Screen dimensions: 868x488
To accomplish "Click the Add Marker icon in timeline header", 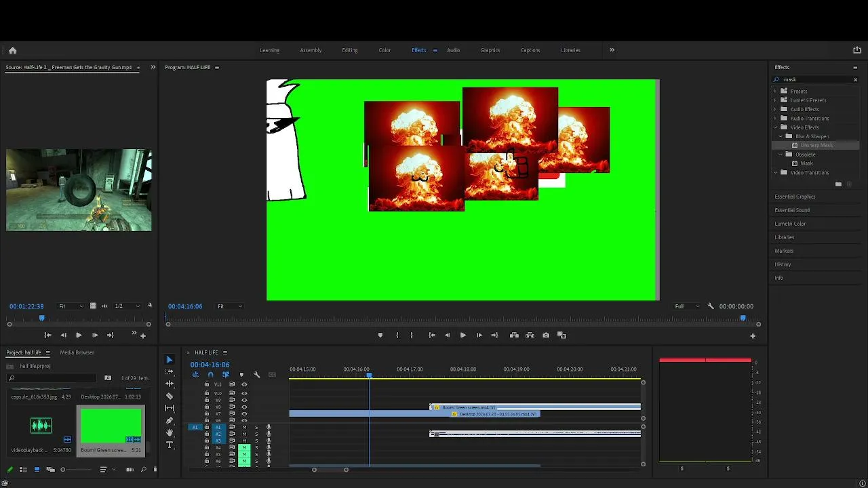I will (x=241, y=375).
